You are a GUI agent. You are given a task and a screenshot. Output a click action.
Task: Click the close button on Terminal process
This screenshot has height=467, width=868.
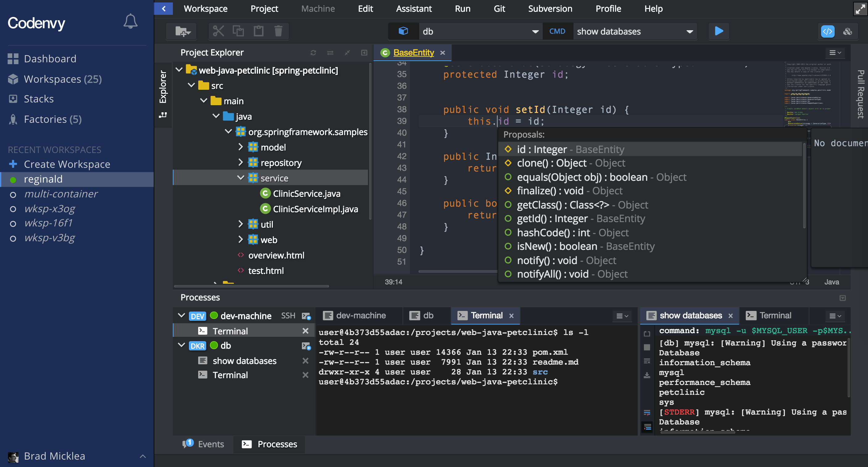pyautogui.click(x=305, y=330)
